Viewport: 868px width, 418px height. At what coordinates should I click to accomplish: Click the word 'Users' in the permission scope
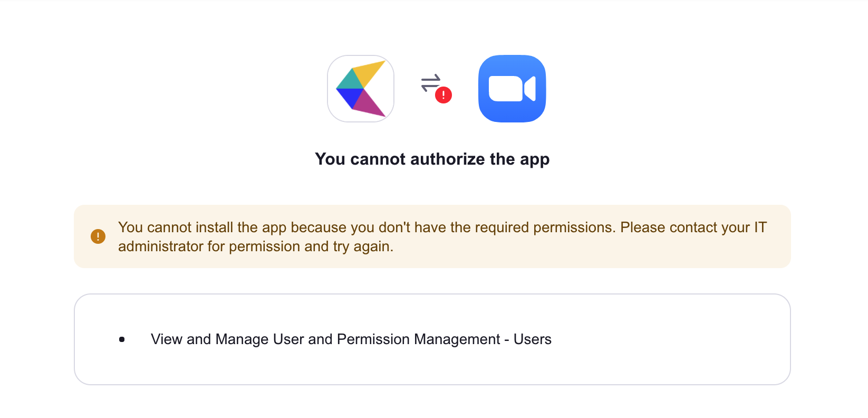click(533, 339)
